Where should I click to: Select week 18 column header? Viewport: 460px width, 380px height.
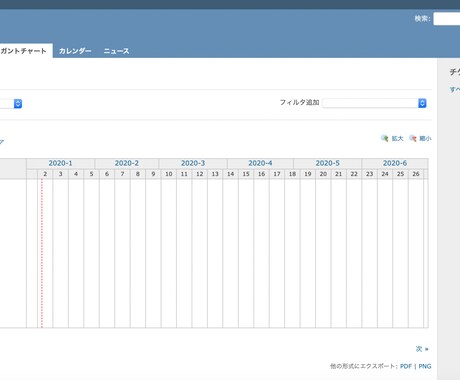point(292,174)
